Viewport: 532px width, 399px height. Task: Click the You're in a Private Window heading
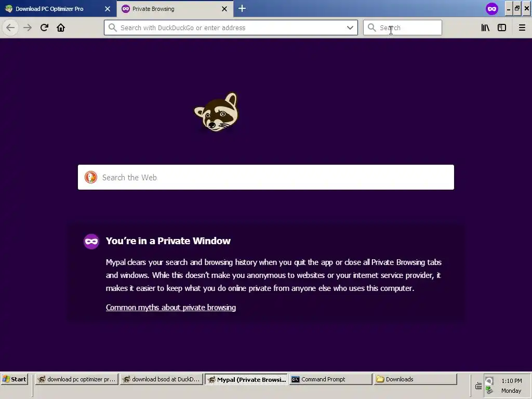coord(168,241)
